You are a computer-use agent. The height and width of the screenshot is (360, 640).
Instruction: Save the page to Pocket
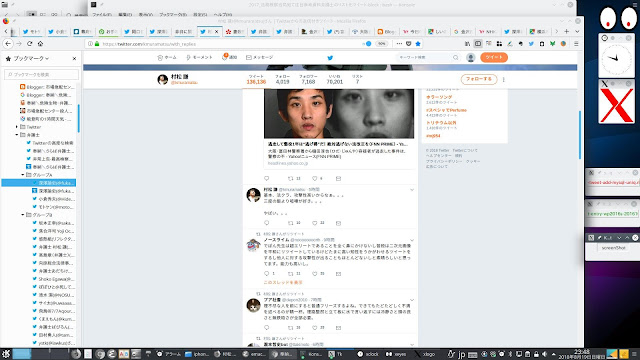[409, 44]
